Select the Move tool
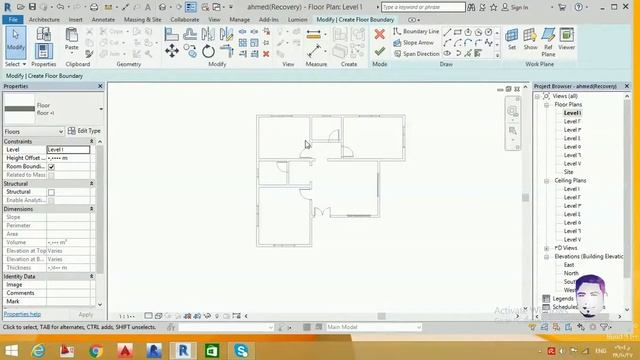The width and height of the screenshot is (640, 360). (172, 51)
